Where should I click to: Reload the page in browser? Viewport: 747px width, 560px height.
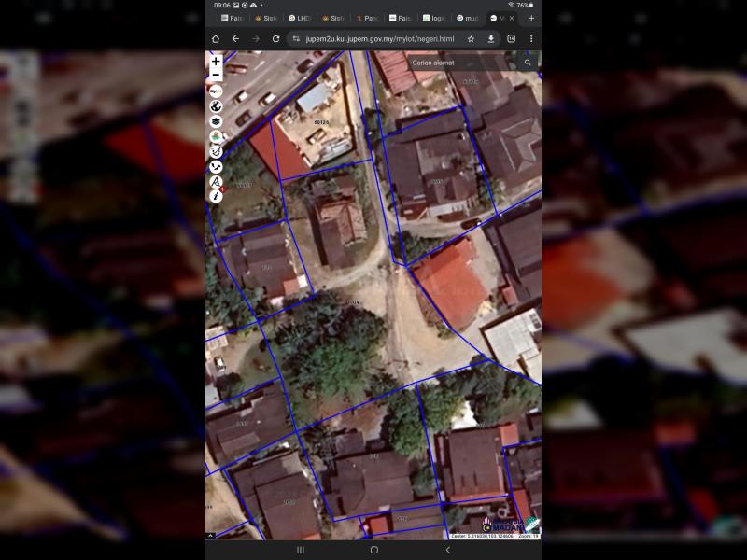(x=275, y=39)
